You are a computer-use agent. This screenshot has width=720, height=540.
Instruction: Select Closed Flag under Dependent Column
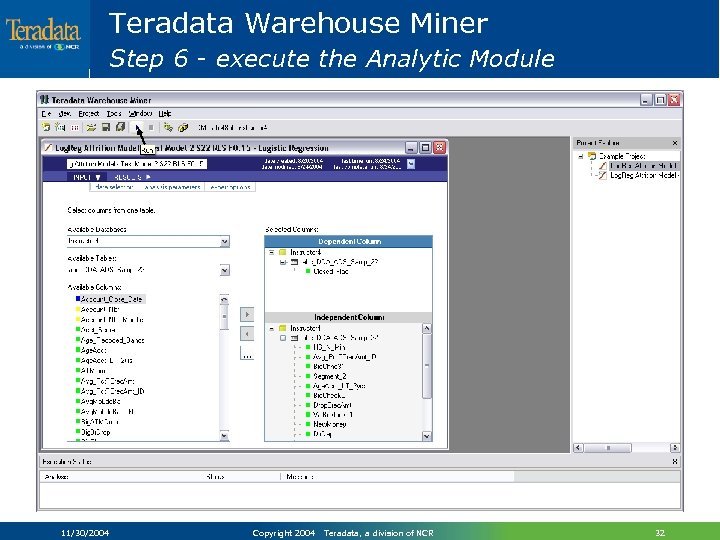pyautogui.click(x=327, y=271)
